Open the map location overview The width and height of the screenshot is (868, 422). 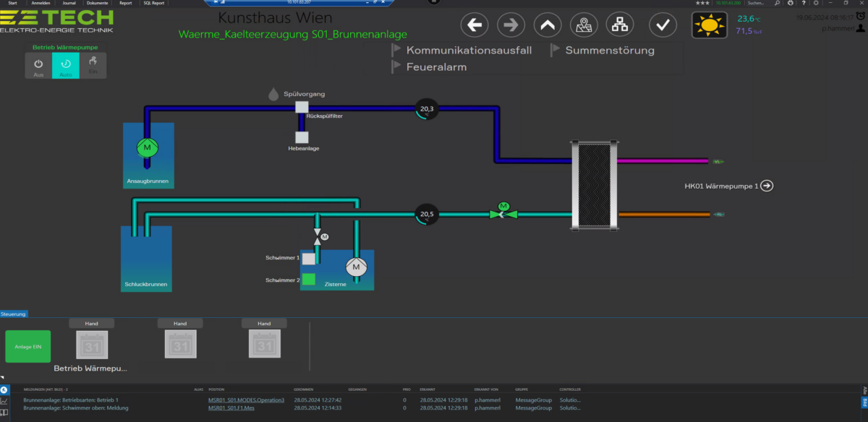(x=583, y=25)
